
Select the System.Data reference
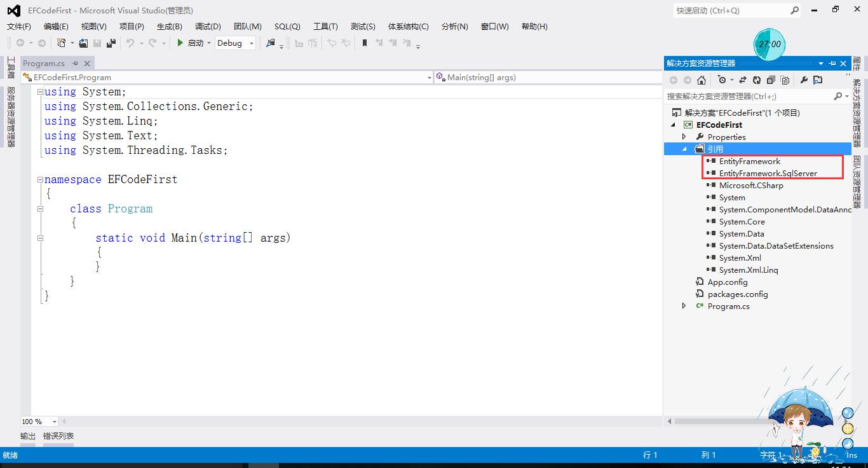742,233
